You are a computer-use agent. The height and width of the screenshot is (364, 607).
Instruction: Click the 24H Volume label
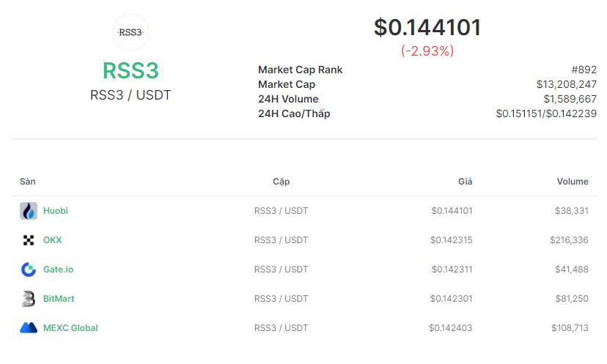(288, 99)
